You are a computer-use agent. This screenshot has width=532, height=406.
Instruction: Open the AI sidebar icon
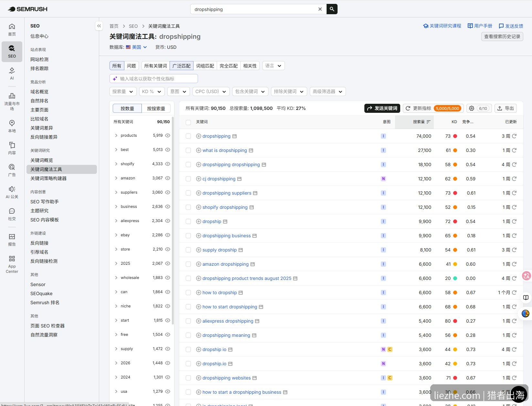(12, 73)
